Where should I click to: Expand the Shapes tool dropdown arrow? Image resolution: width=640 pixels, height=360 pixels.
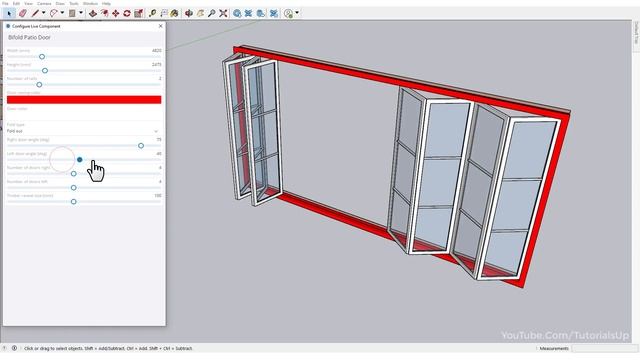coord(81,13)
